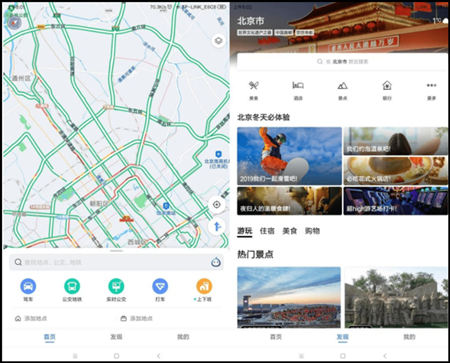Tap the 北京冬天必体验 heading
The width and height of the screenshot is (450, 363).
263,117
